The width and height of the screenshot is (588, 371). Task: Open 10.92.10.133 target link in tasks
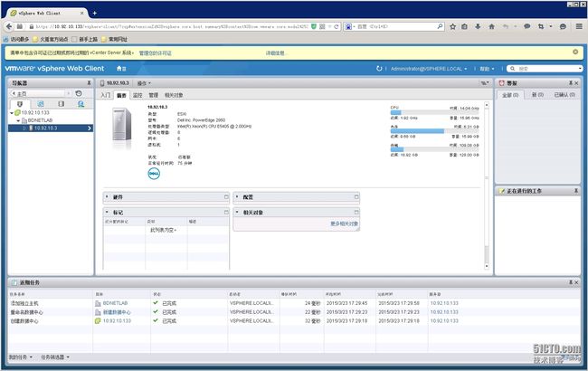click(117, 321)
